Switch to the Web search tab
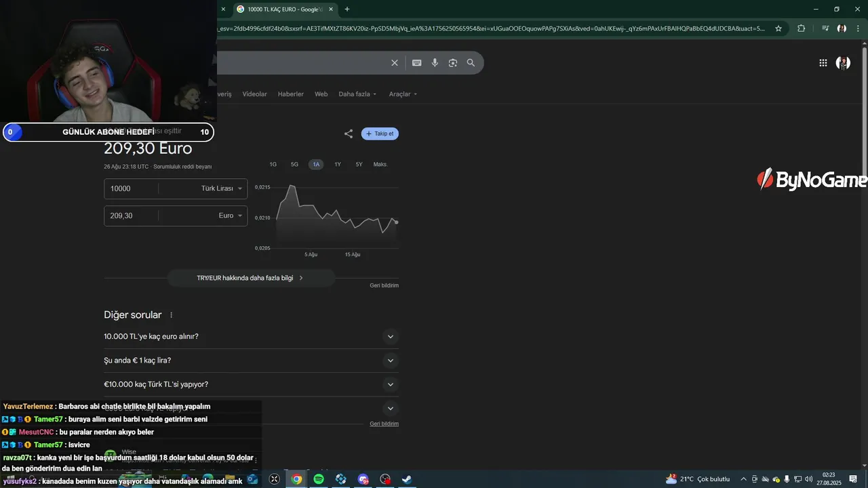 click(x=321, y=94)
